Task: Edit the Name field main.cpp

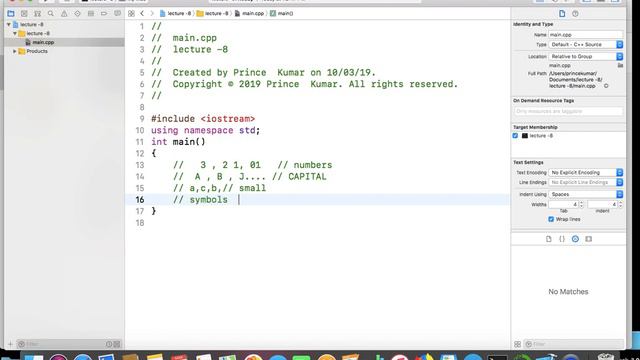Action: coord(586,35)
